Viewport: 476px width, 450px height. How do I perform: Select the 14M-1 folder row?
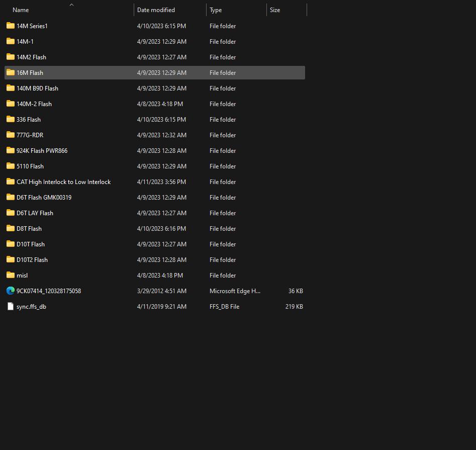coord(26,41)
